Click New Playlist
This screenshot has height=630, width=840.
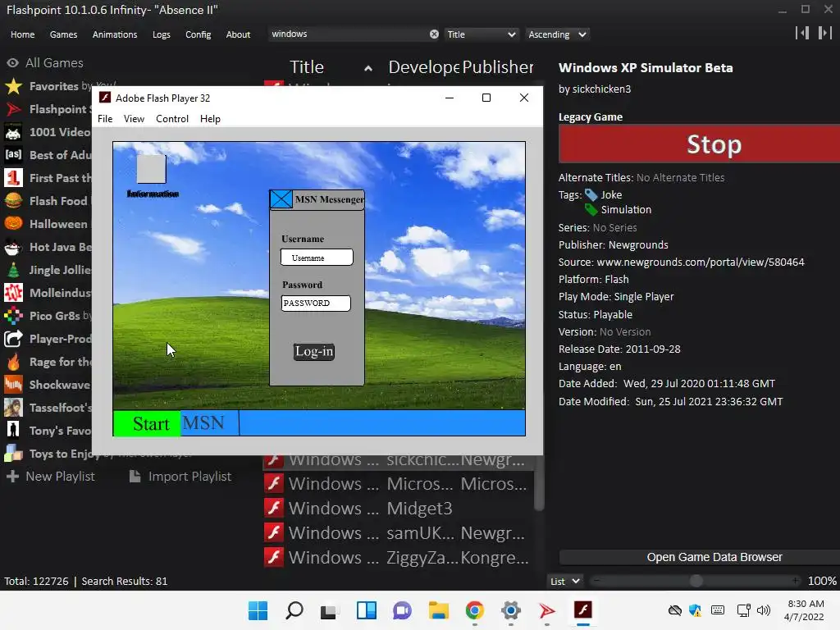(51, 477)
